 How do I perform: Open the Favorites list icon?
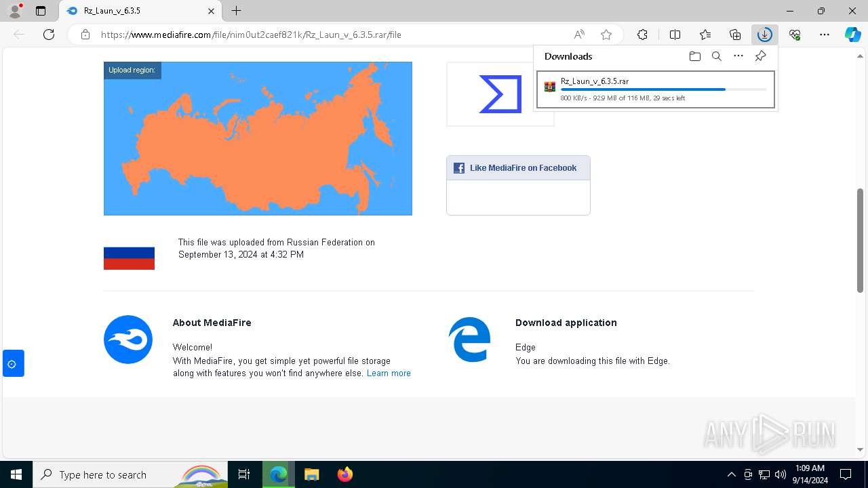pos(705,35)
